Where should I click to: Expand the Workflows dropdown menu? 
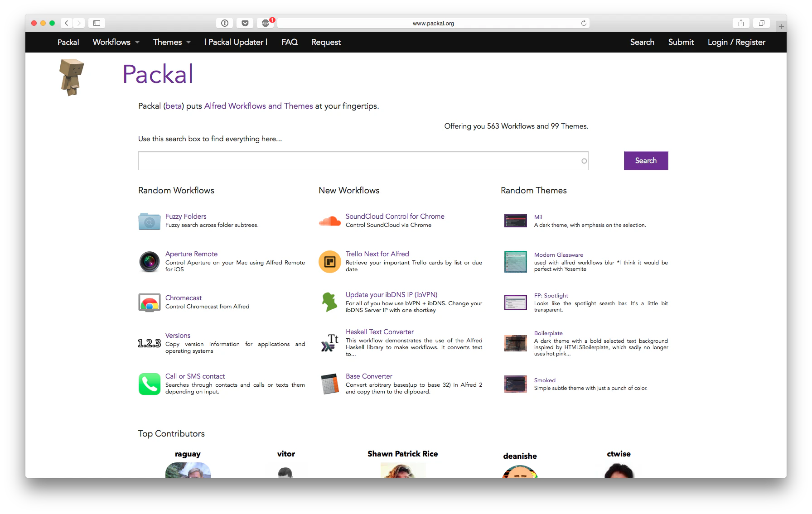point(116,42)
